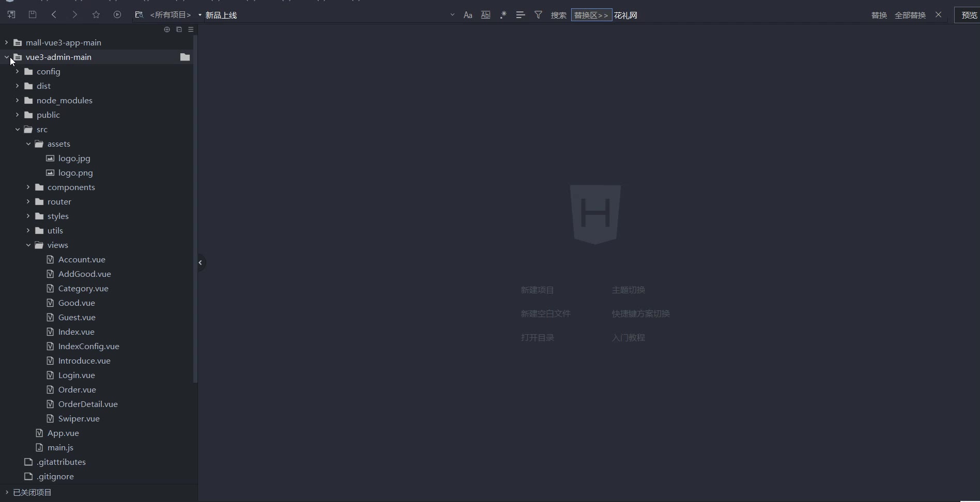Screen dimensions: 980x502
Task: Expand the dist folder
Action: tap(18, 86)
